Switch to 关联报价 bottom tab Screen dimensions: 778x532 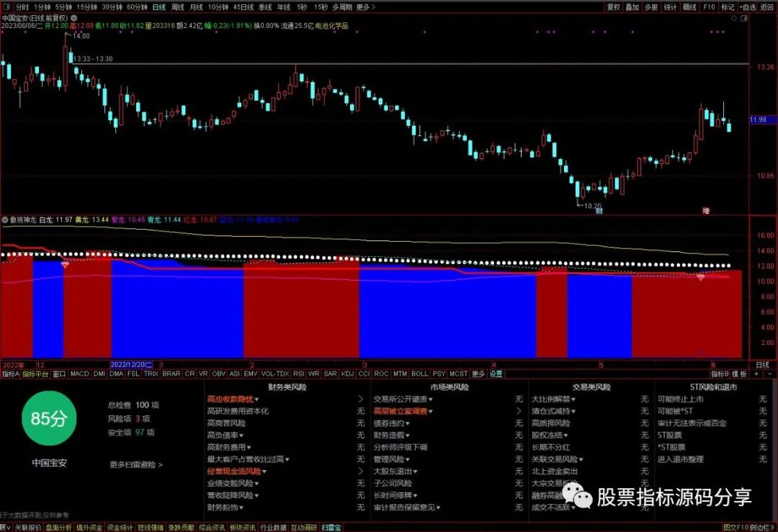pos(28,528)
